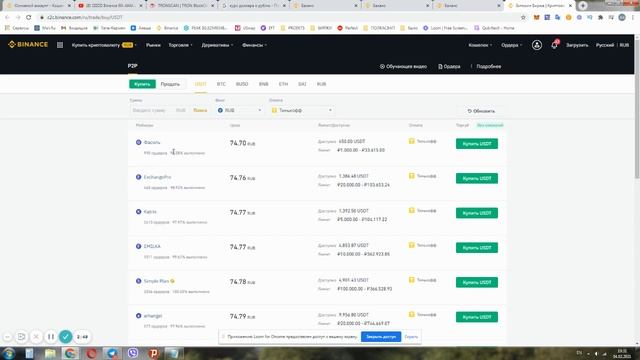Bookmark this page with the star icon
This screenshot has height=360, width=640.
523,17
